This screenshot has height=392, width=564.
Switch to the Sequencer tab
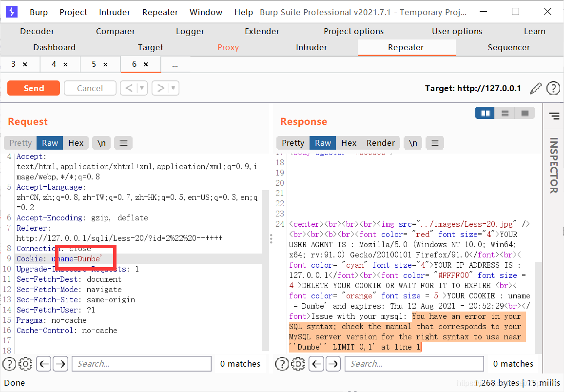(508, 47)
